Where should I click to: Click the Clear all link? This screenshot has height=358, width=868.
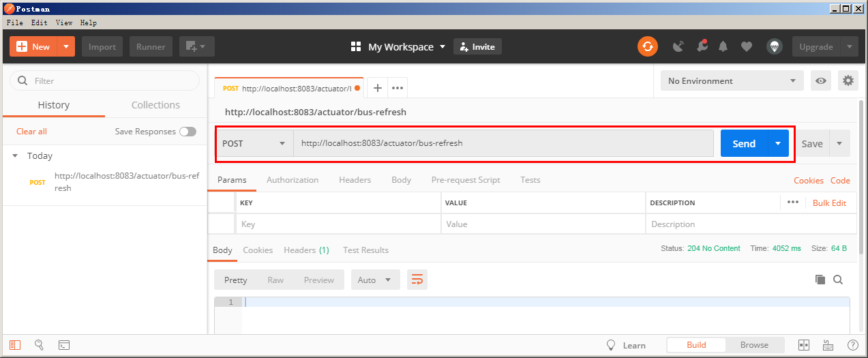click(31, 132)
